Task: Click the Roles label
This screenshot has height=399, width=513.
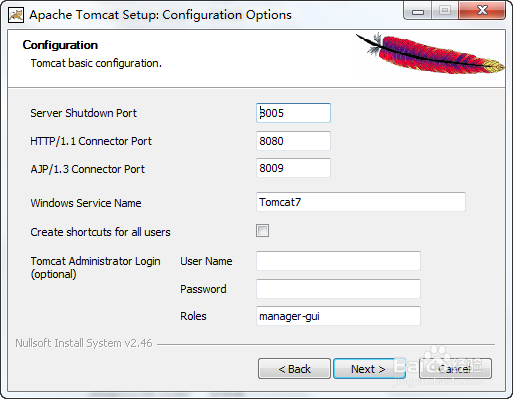Action: [193, 316]
